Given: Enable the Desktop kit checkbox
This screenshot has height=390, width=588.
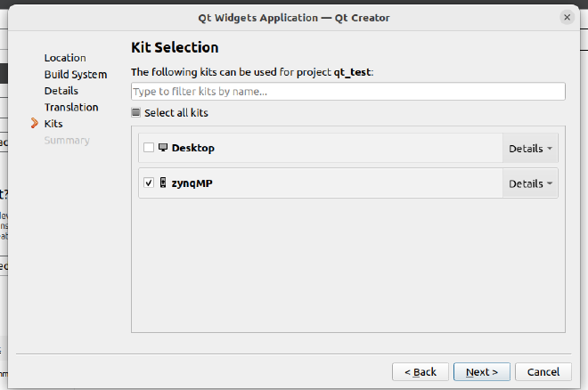Looking at the screenshot, I should coord(149,148).
